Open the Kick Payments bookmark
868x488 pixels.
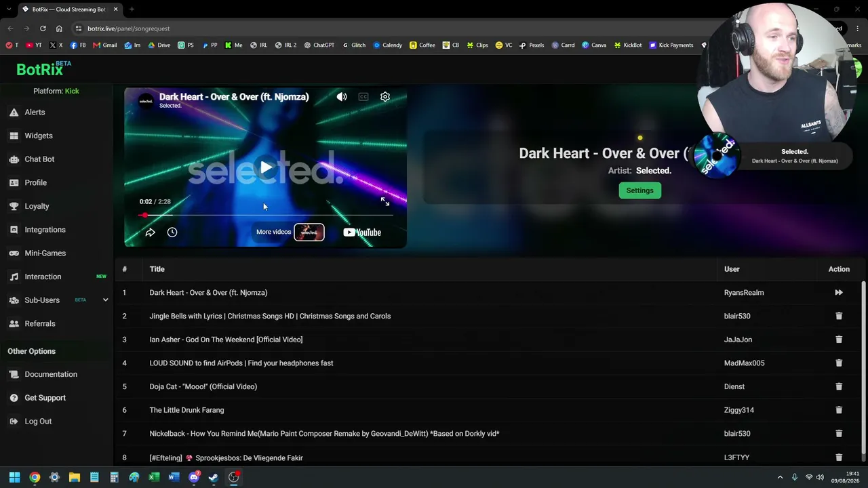tap(671, 45)
